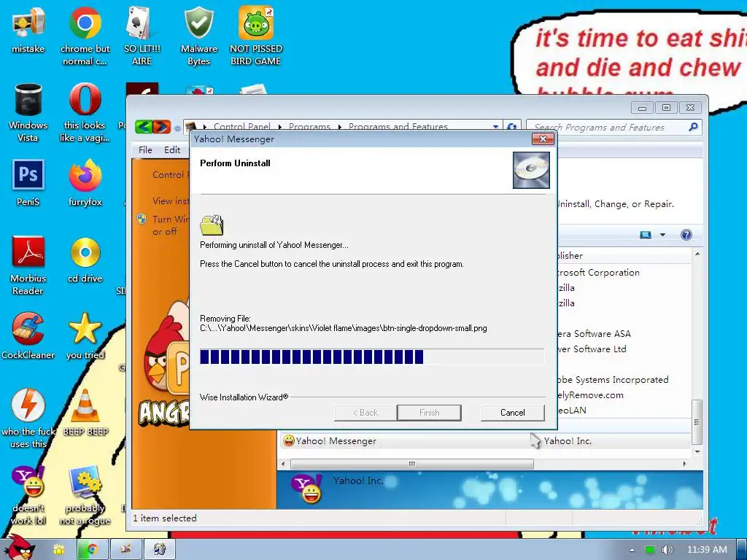
Task: Click 'Programs' in the address breadcrumb
Action: point(309,127)
